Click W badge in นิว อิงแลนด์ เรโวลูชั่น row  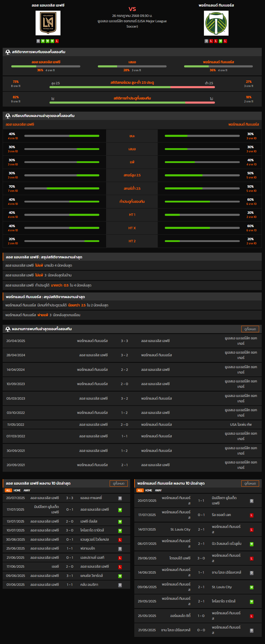click(x=252, y=544)
